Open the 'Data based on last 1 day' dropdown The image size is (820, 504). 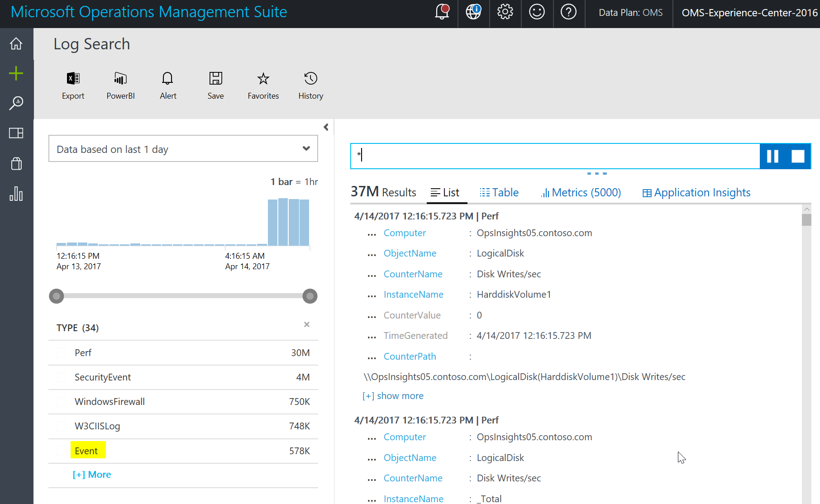183,149
